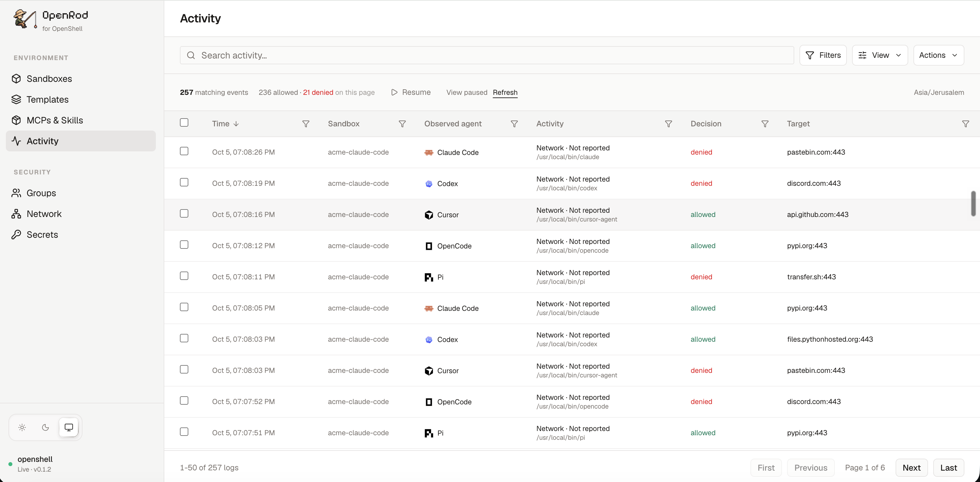This screenshot has height=482, width=980.
Task: Open MCPs & Skills page
Action: click(81, 120)
